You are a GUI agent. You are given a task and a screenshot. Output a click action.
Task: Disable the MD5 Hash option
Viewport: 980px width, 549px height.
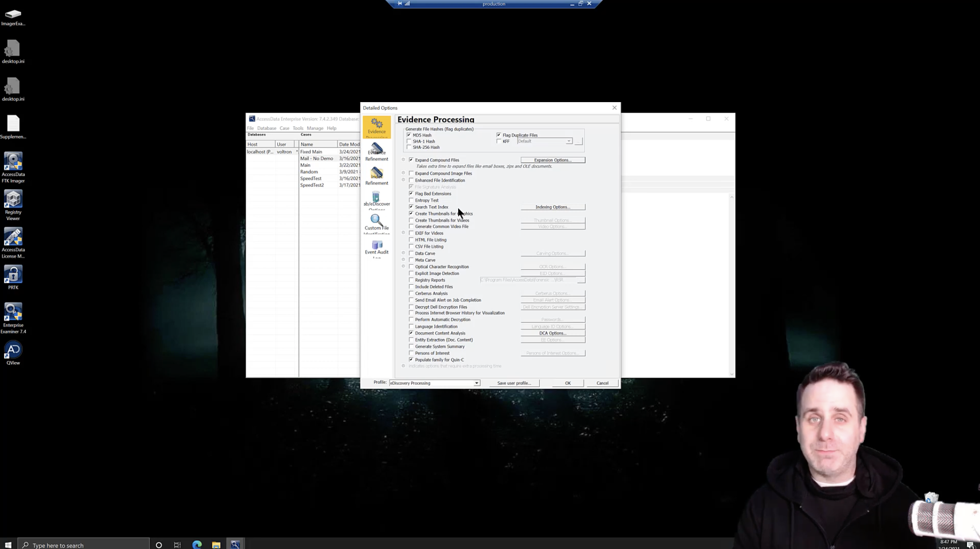click(410, 135)
